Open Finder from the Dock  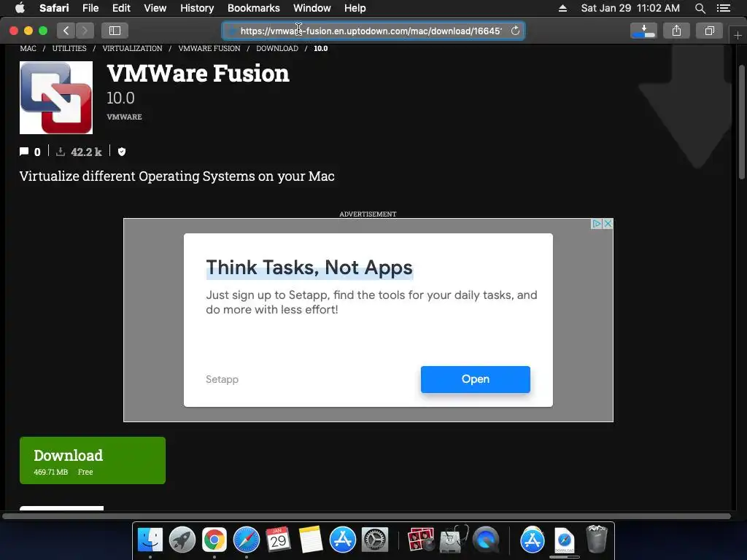150,540
